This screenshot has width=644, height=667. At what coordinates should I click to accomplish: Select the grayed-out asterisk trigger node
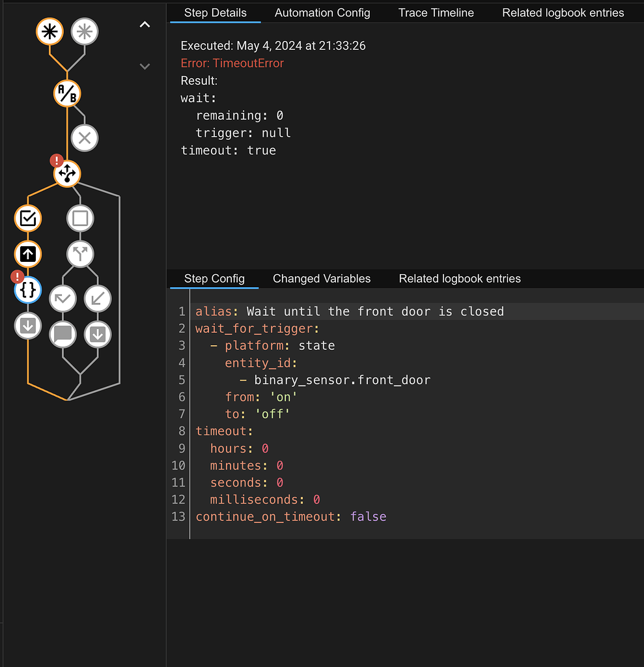click(85, 31)
